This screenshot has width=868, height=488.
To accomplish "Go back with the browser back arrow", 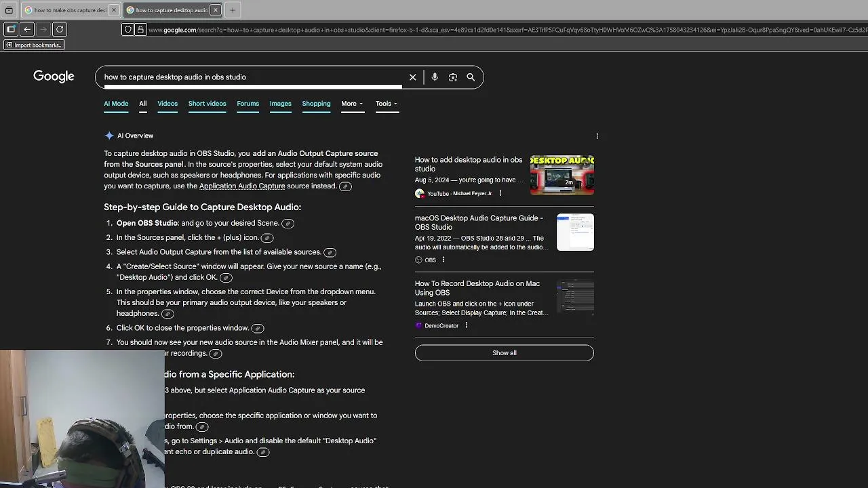I will click(27, 29).
